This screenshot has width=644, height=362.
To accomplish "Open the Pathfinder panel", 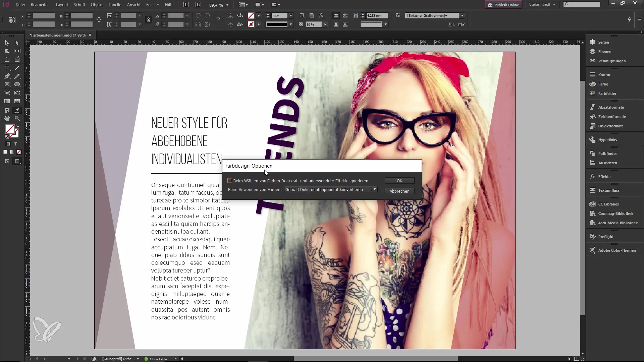I will coord(607,154).
